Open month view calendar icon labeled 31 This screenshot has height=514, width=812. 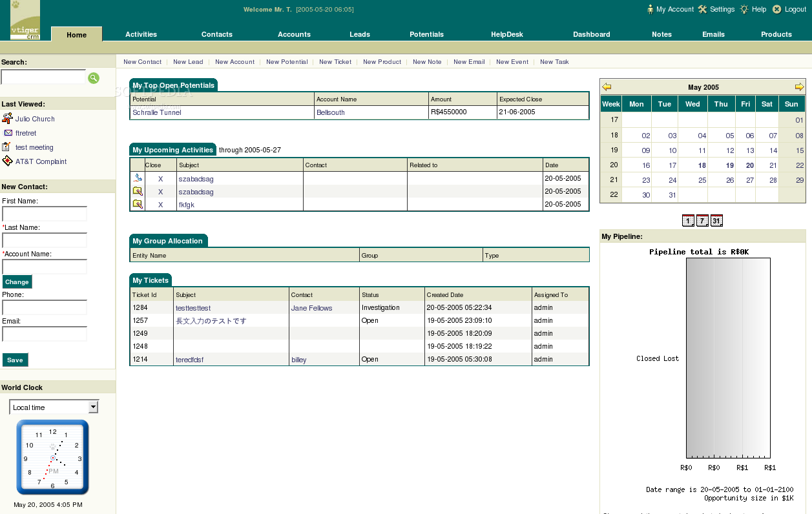tap(716, 221)
